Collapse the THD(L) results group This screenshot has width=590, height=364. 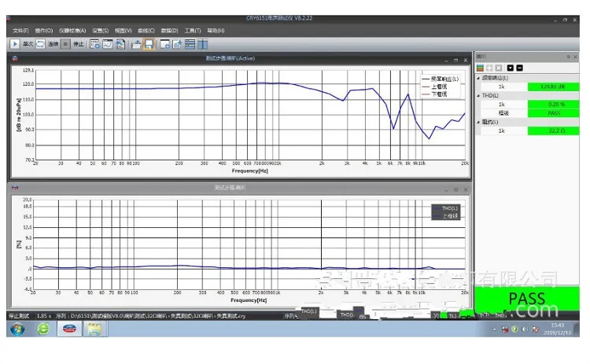[x=478, y=95]
